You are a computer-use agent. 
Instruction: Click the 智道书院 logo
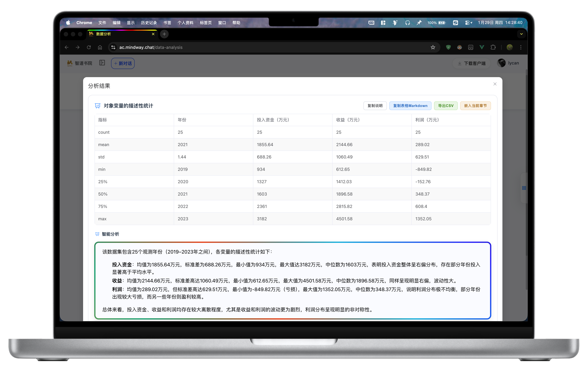pyautogui.click(x=80, y=63)
